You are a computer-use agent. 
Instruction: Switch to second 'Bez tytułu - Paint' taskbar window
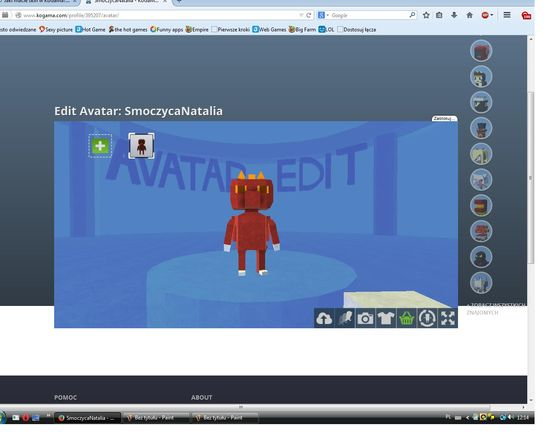point(224,418)
